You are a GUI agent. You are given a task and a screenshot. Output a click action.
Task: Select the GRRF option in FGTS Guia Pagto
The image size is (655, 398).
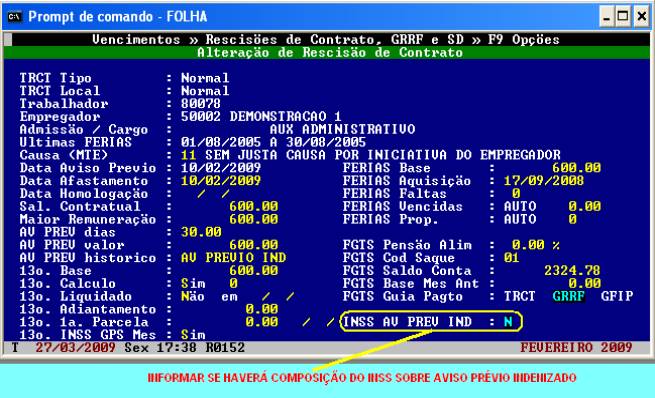[x=568, y=297]
